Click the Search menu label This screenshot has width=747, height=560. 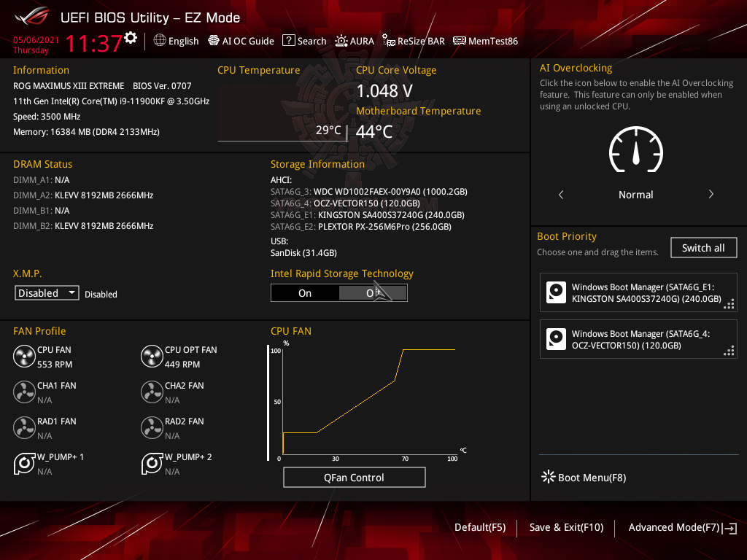312,42
